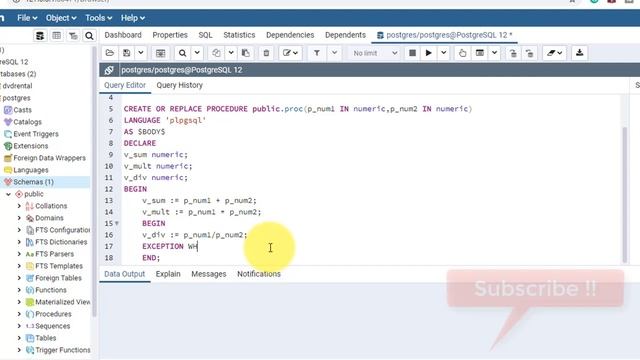Toggle the code fold arrow on line 15
The width and height of the screenshot is (640, 360).
[x=117, y=224]
